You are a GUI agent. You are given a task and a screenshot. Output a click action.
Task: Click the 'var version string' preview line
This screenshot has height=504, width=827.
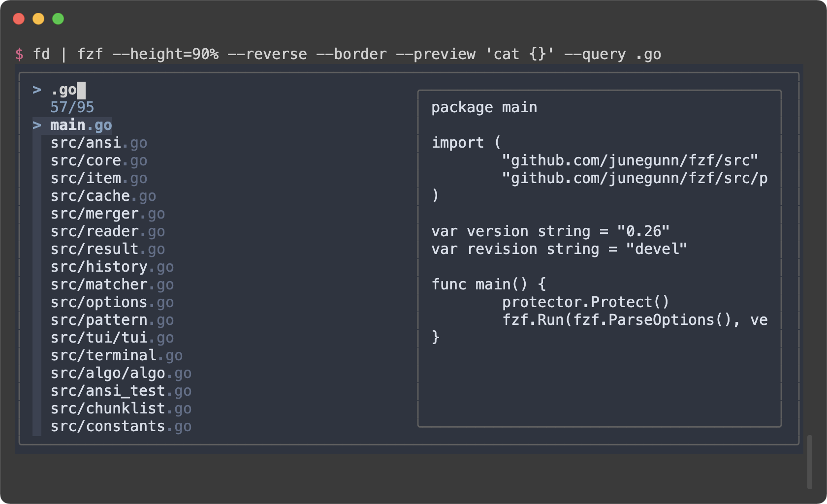tap(550, 231)
